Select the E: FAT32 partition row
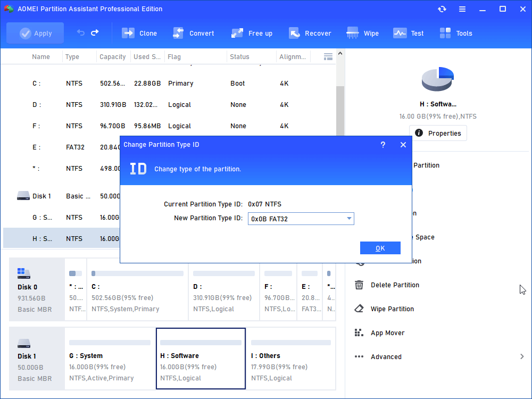The height and width of the screenshot is (399, 532). [61, 147]
